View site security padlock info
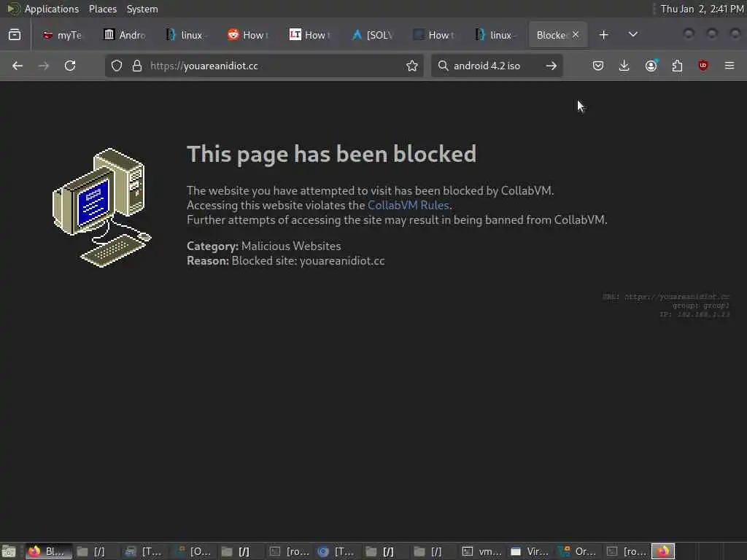This screenshot has height=560, width=747. [x=137, y=66]
